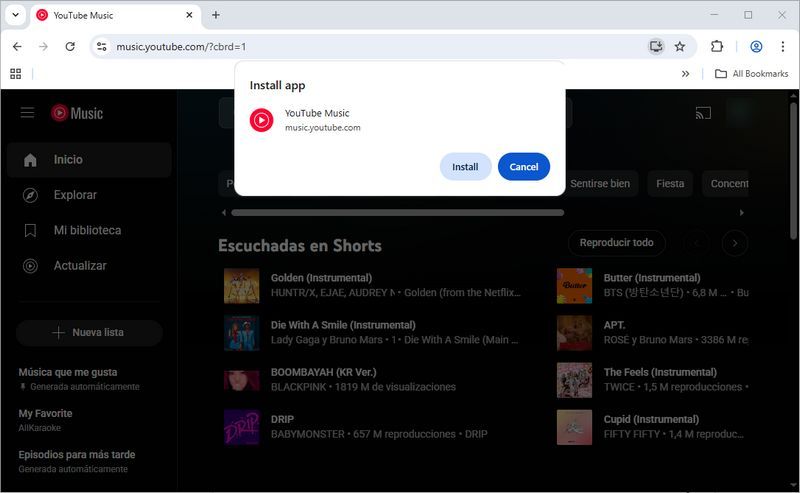800x493 pixels.
Task: Open the Chrome profile icon
Action: (x=756, y=46)
